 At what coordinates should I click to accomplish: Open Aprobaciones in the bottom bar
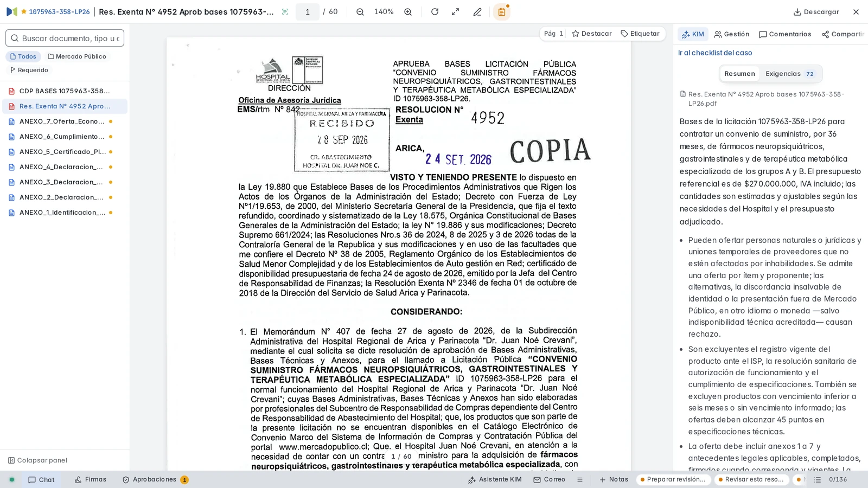(155, 480)
